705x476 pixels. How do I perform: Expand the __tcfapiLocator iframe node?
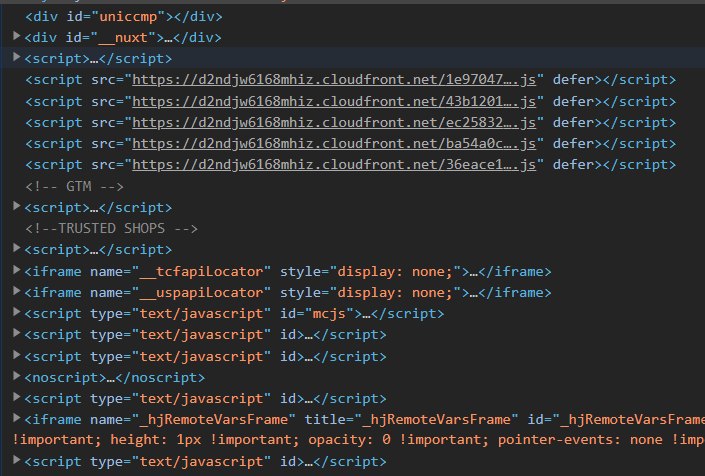pyautogui.click(x=17, y=270)
